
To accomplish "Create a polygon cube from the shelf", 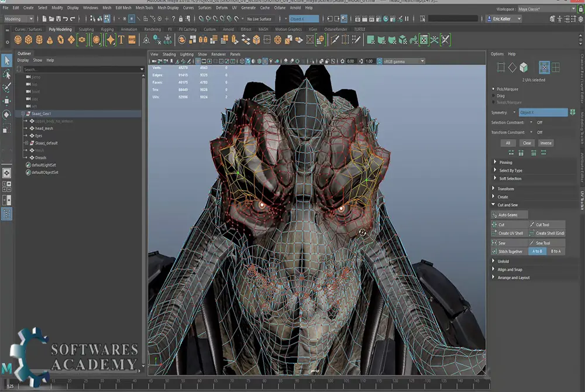I will [28, 40].
